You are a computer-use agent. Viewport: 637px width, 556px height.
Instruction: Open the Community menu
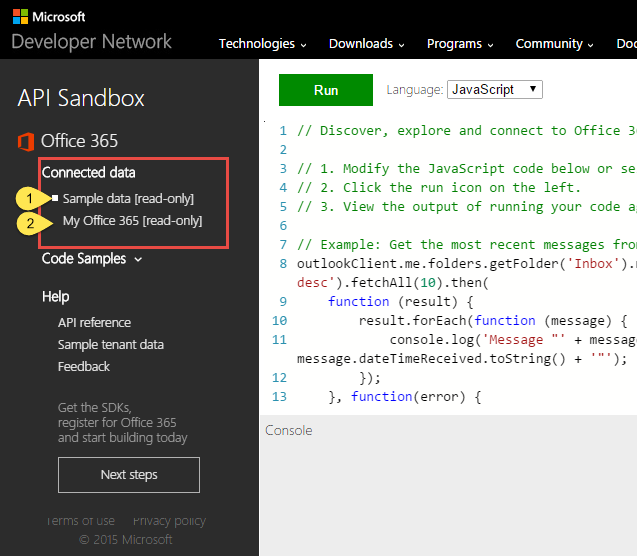[x=555, y=44]
